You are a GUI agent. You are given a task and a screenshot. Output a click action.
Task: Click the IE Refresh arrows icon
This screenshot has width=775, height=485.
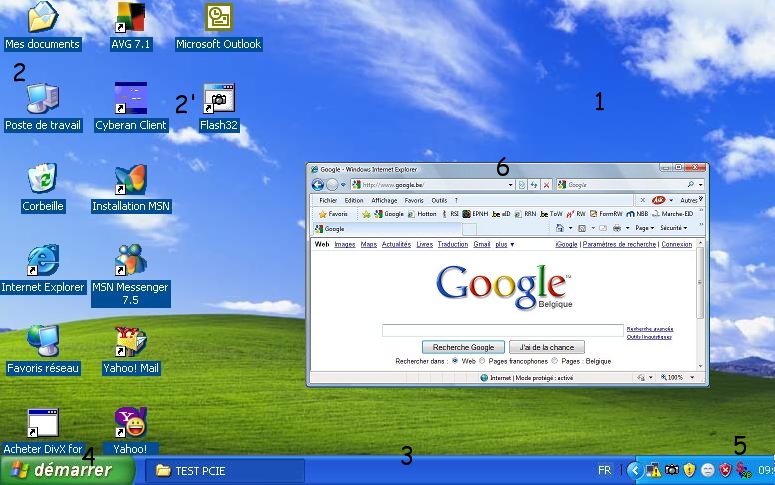(x=534, y=185)
